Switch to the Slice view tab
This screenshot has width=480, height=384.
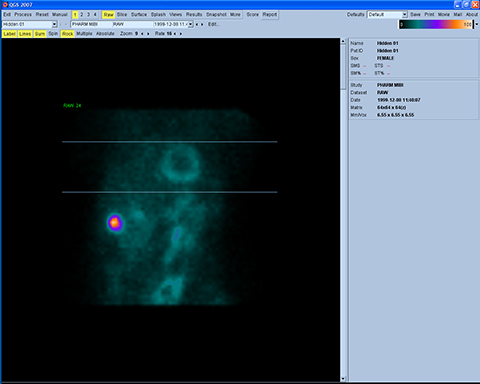(122, 15)
